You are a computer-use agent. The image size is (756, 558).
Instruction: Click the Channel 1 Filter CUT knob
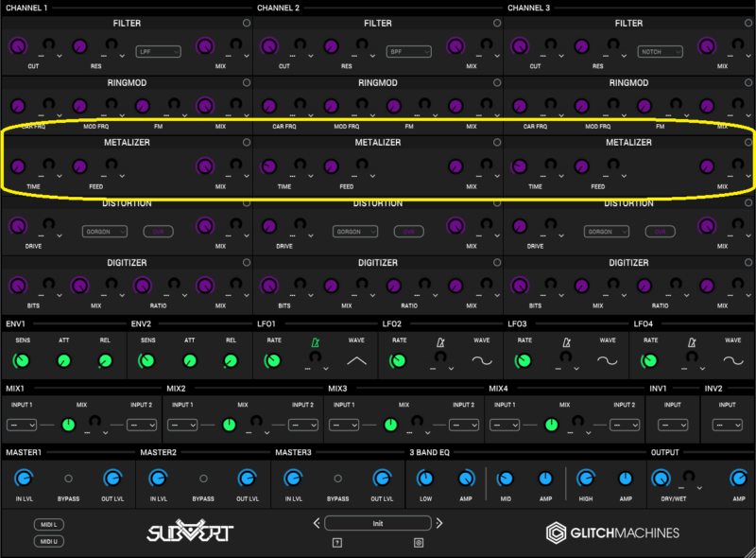(18, 46)
